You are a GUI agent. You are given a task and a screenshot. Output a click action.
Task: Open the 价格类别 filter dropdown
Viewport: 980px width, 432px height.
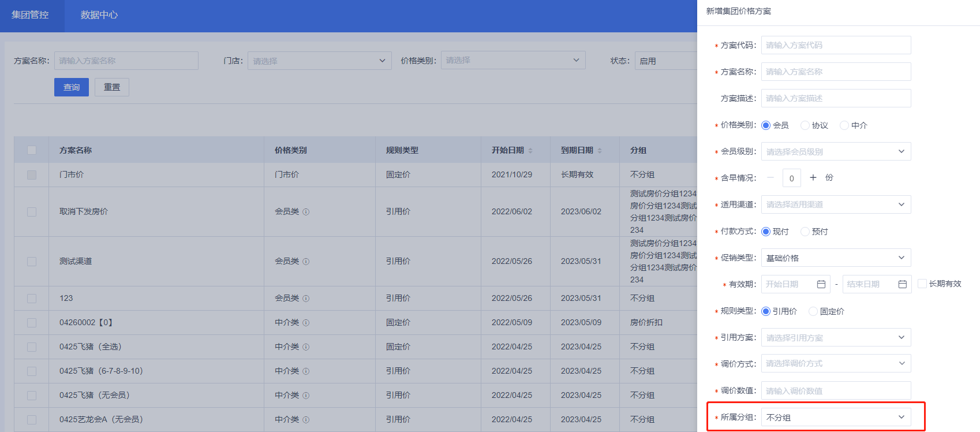(513, 60)
